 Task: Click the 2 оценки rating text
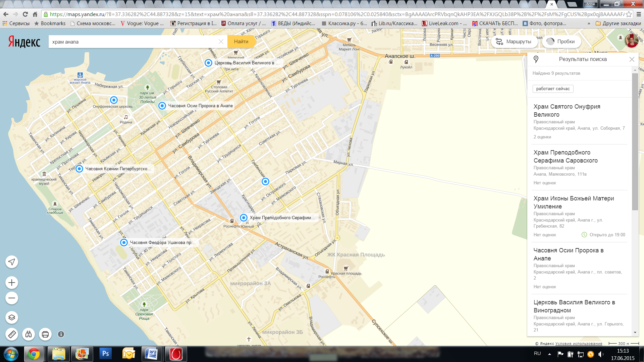click(542, 137)
